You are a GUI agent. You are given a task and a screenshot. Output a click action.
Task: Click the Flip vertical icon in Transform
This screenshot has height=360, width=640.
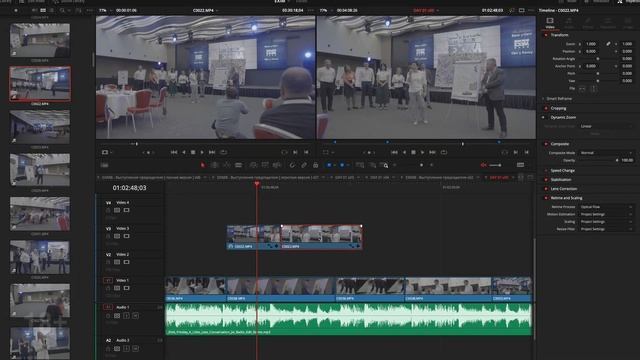coord(593,89)
